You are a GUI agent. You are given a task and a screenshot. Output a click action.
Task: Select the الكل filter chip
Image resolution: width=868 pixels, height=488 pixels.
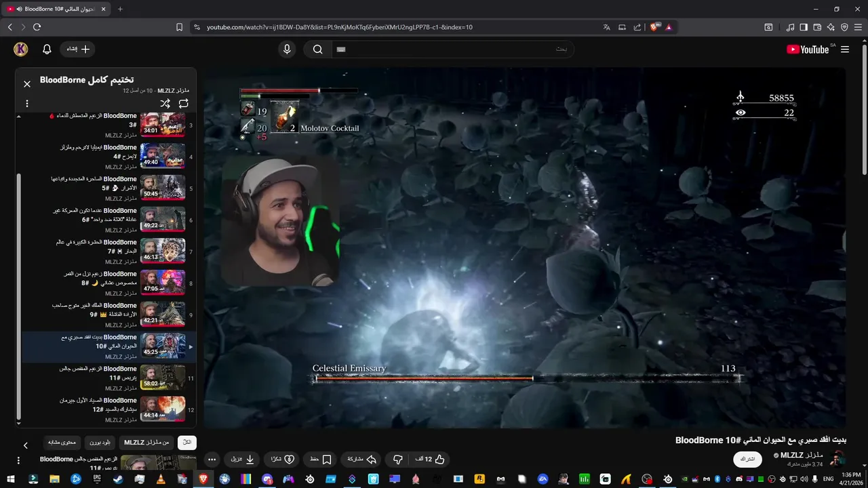187,443
